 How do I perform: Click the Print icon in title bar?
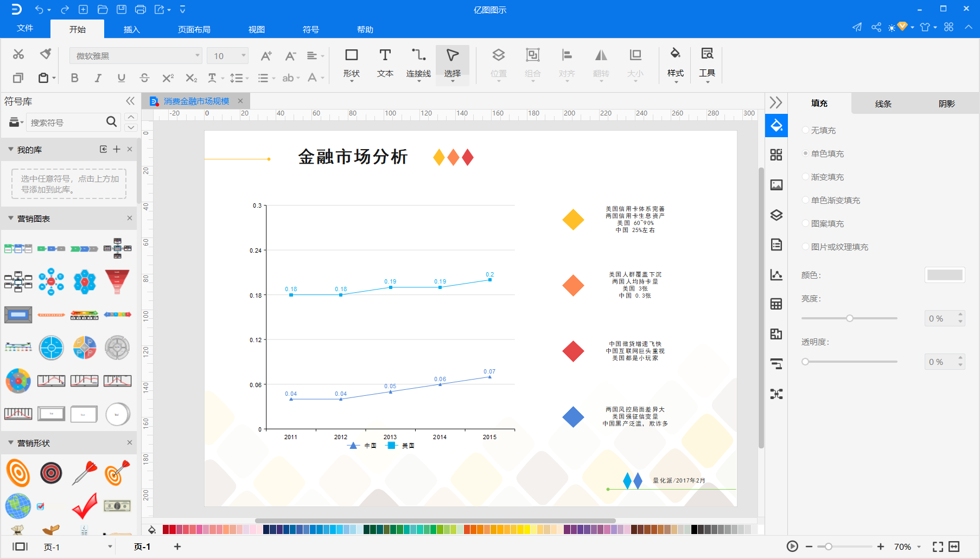point(141,9)
